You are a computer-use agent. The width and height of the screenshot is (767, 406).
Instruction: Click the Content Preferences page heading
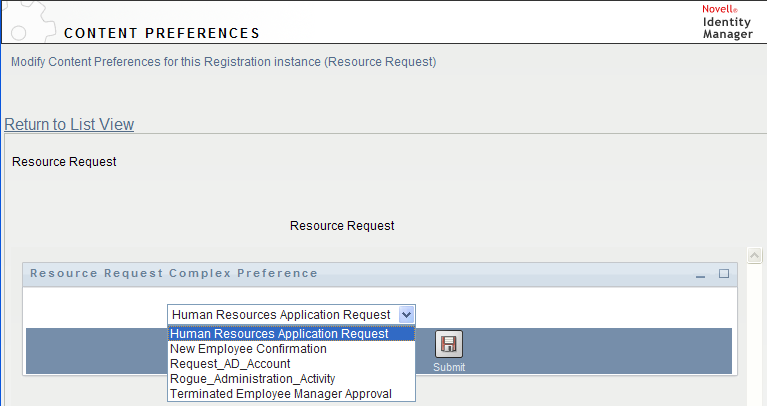click(162, 33)
